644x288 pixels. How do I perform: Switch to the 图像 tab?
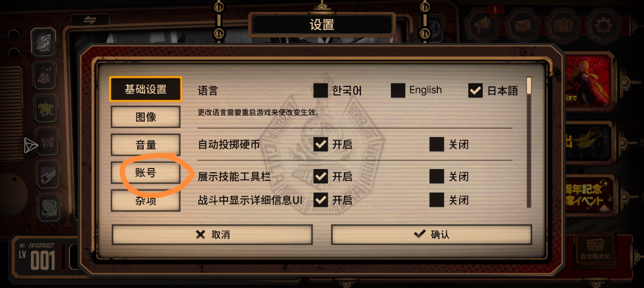click(146, 117)
